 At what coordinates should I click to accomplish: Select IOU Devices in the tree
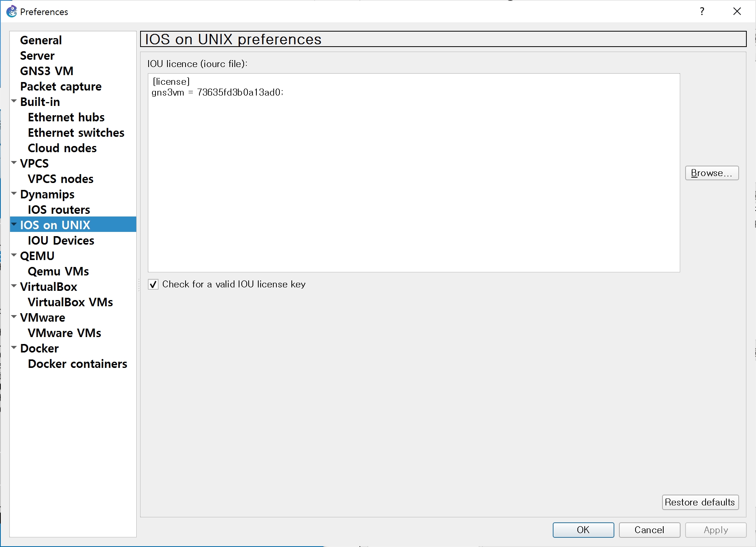(61, 240)
